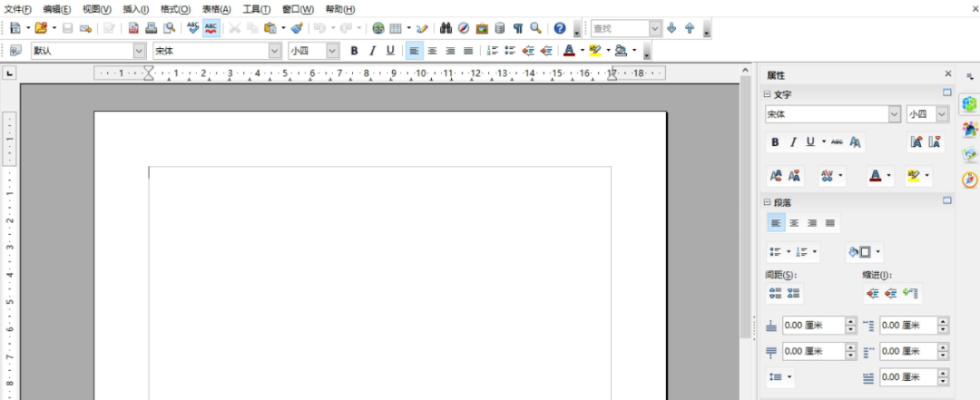The width and height of the screenshot is (980, 400).
Task: Open the 工具(T) menu
Action: pos(256,9)
